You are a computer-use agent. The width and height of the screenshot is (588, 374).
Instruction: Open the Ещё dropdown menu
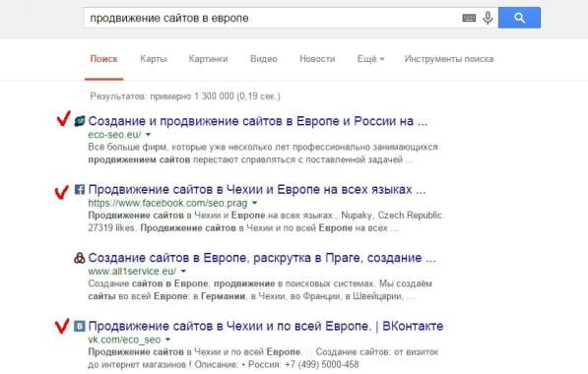pos(370,59)
